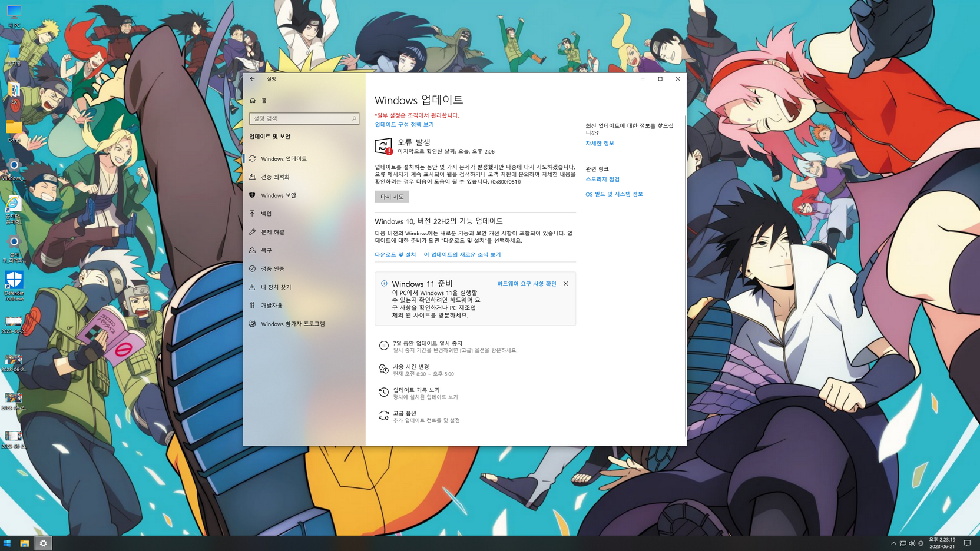Select the Internet Explorer shortcut on the desktop

[14, 210]
